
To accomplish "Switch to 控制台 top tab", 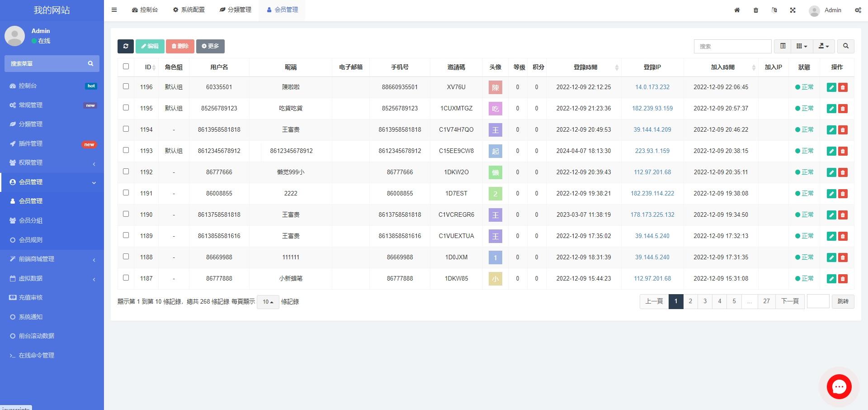I will tap(145, 10).
